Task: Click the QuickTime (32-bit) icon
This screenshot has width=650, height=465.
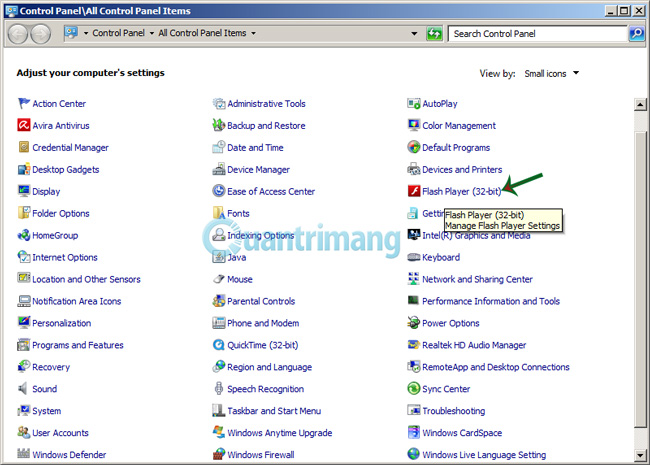Action: tap(218, 345)
